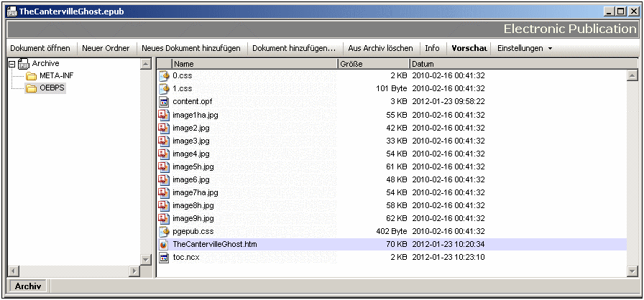Click date 2012-01-23 09:58:22
The image size is (644, 300).
(448, 101)
